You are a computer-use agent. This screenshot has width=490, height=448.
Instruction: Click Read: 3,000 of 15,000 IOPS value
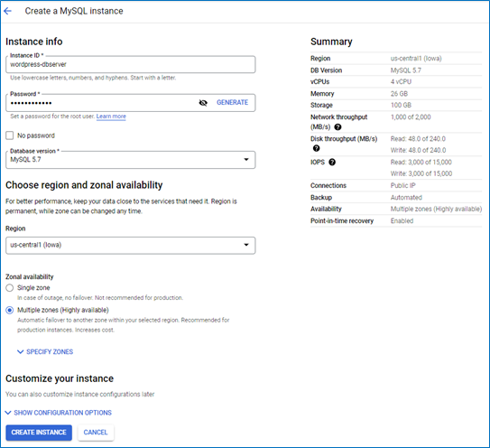(421, 163)
